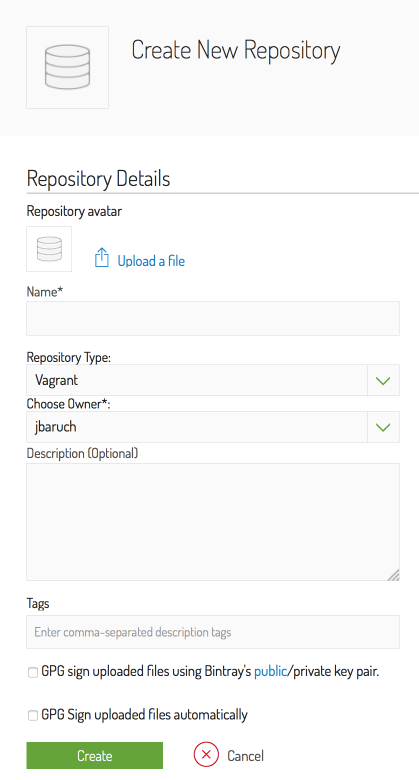Image resolution: width=419 pixels, height=780 pixels.
Task: Toggle GPG Sign uploaded files automatically checkbox
Action: pos(33,715)
